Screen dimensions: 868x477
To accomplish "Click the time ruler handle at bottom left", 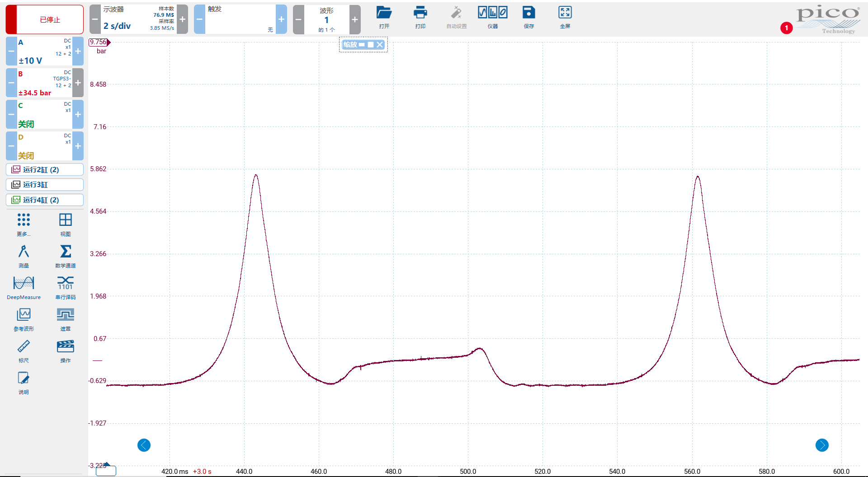I will coord(106,471).
